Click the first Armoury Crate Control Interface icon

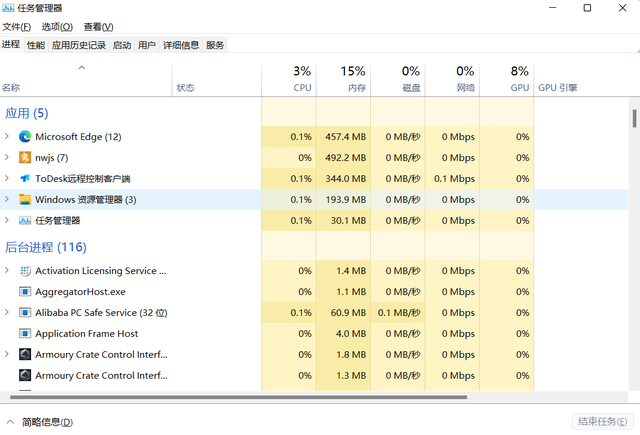point(25,355)
